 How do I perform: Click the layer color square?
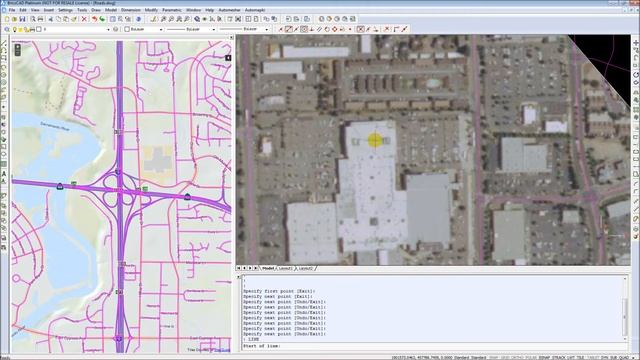click(x=39, y=29)
